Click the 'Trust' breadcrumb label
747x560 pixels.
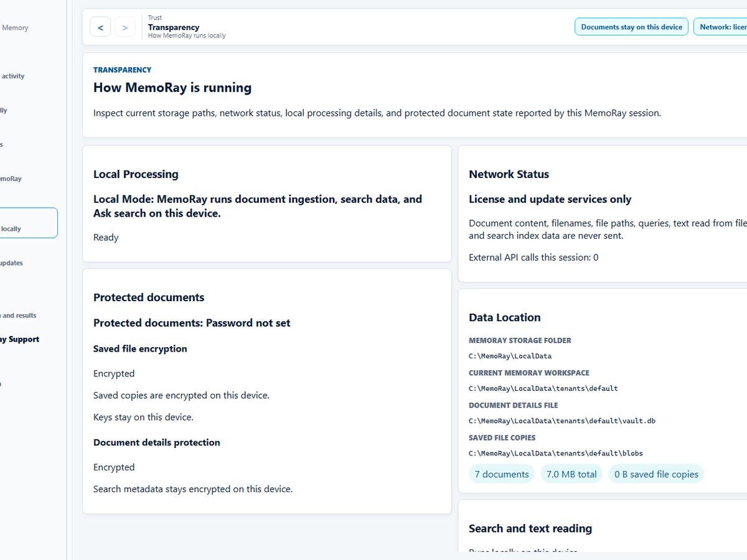155,18
